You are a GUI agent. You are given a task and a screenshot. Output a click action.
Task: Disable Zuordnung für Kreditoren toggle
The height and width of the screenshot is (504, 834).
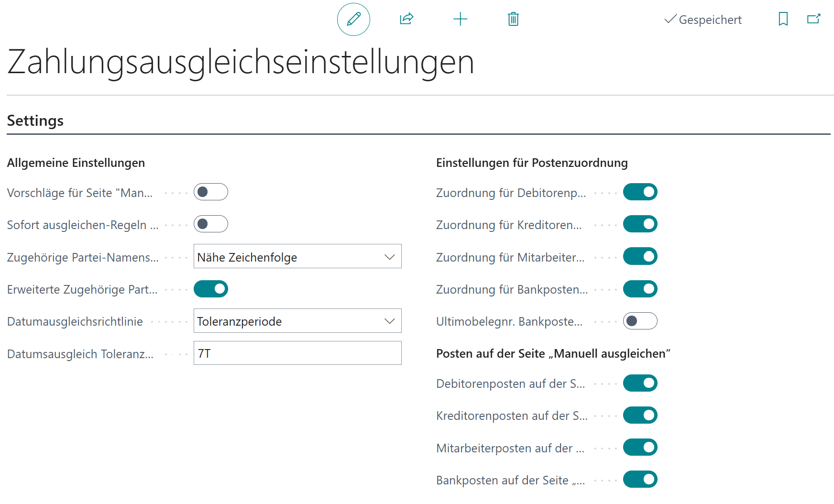[x=640, y=224]
